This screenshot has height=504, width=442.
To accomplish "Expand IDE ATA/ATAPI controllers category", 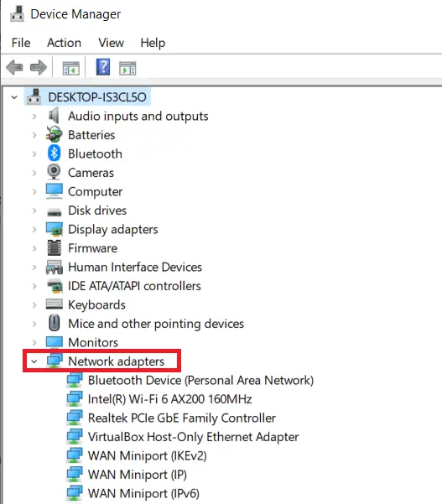I will pyautogui.click(x=34, y=286).
